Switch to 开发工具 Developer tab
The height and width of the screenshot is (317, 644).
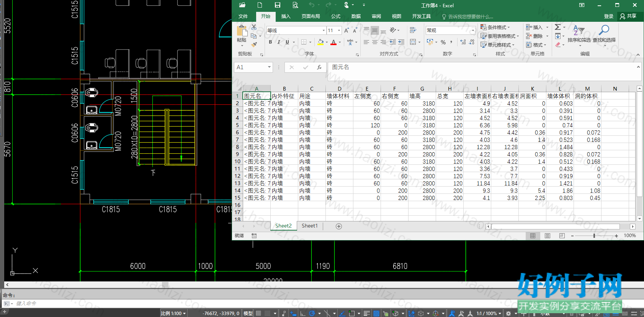tap(422, 16)
